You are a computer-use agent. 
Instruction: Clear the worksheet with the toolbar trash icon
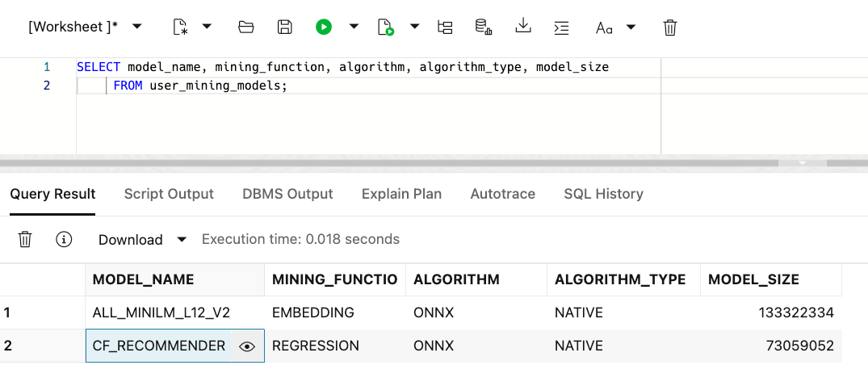click(669, 27)
